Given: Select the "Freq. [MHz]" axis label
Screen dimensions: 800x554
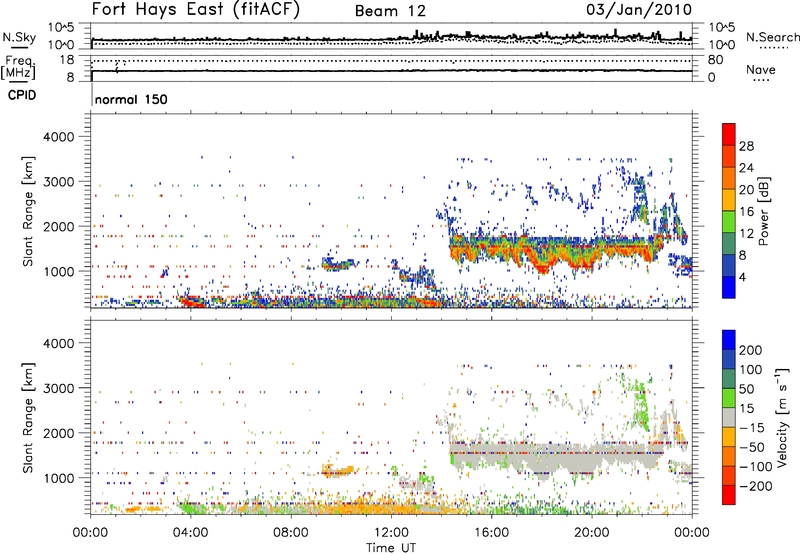Looking at the screenshot, I should 18,68.
